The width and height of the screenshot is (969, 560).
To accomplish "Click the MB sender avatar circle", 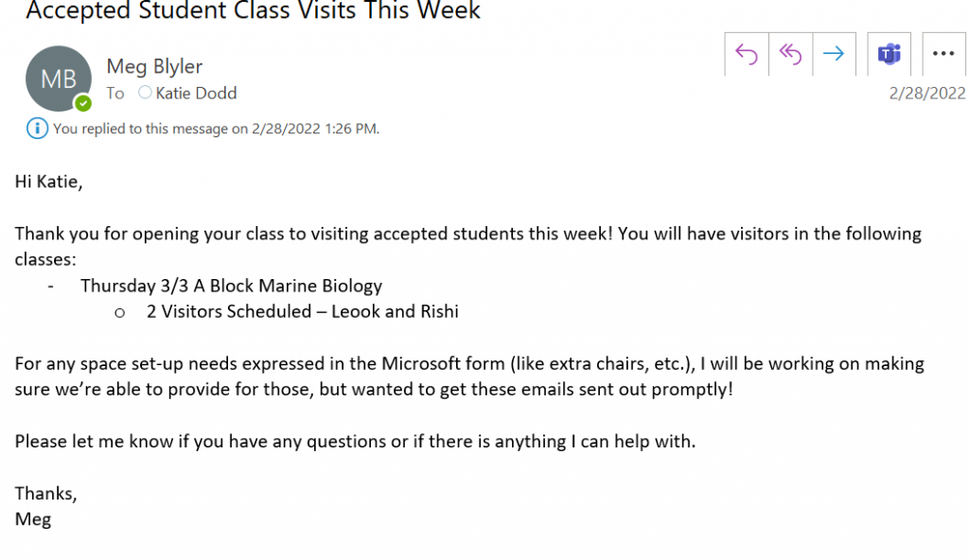I will click(59, 79).
